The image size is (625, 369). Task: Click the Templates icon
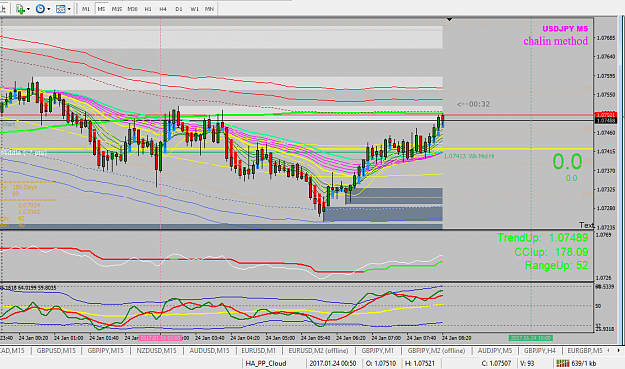[61, 9]
